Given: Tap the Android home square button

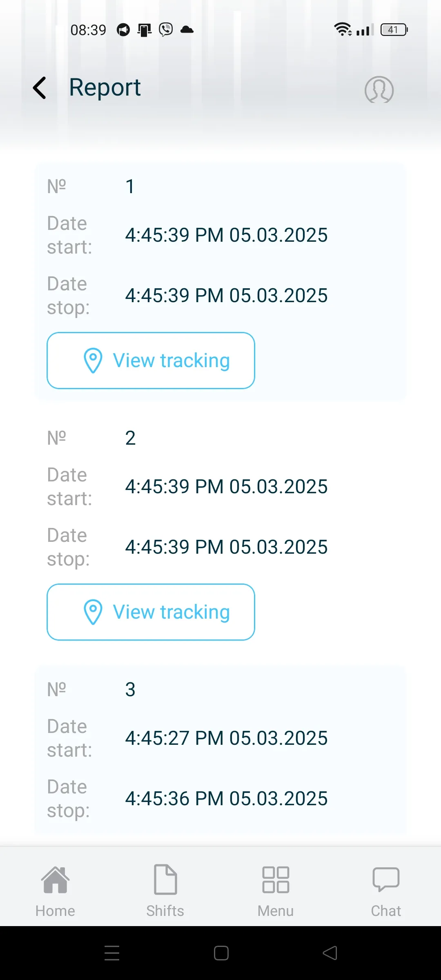Looking at the screenshot, I should click(x=221, y=953).
